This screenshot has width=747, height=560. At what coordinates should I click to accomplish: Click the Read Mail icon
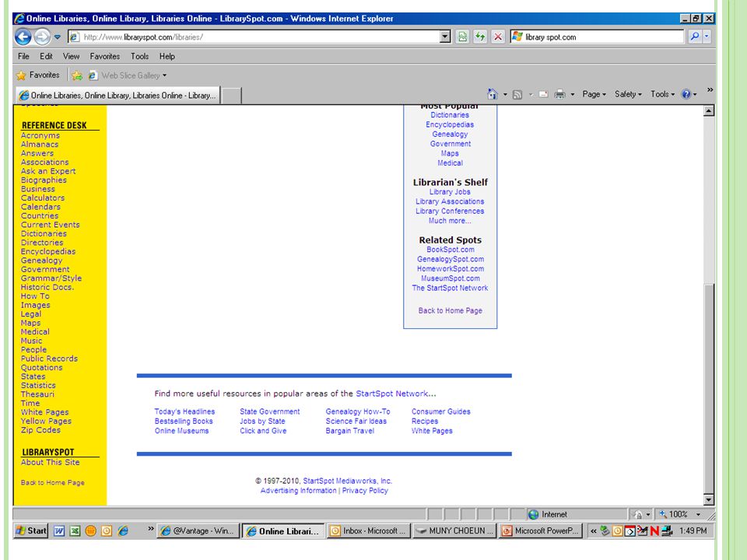coord(543,94)
